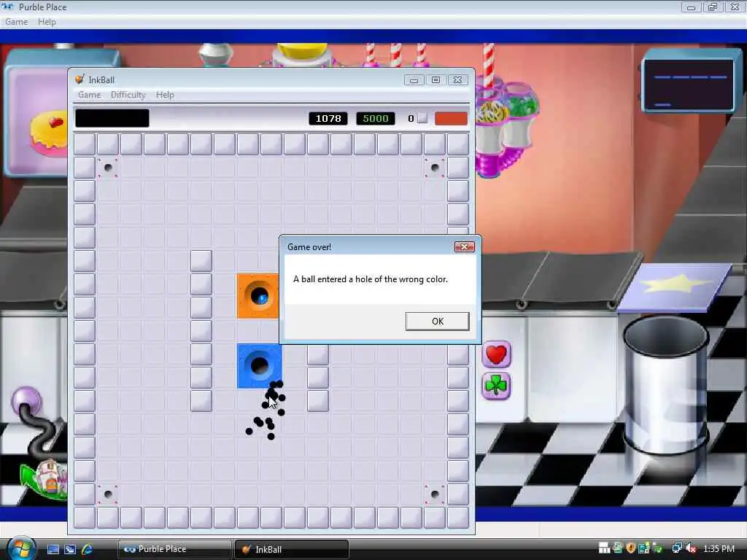The image size is (747, 560).
Task: Click the Purble Place title bar icon
Action: point(7,7)
